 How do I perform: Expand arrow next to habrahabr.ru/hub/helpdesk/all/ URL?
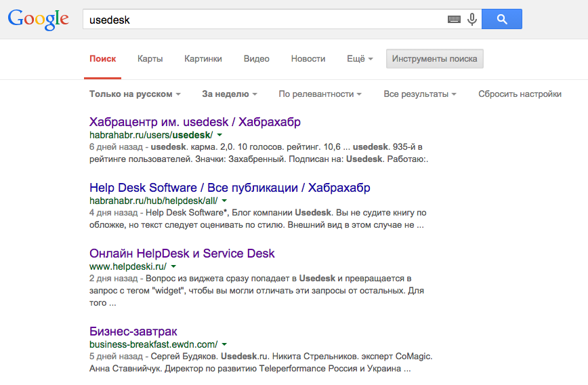point(224,201)
